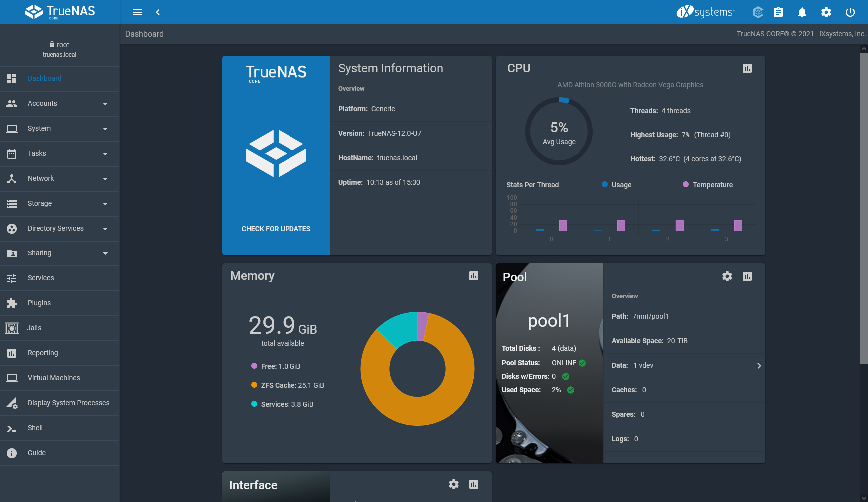Click the Available Space 20 TiB row

pyautogui.click(x=684, y=341)
